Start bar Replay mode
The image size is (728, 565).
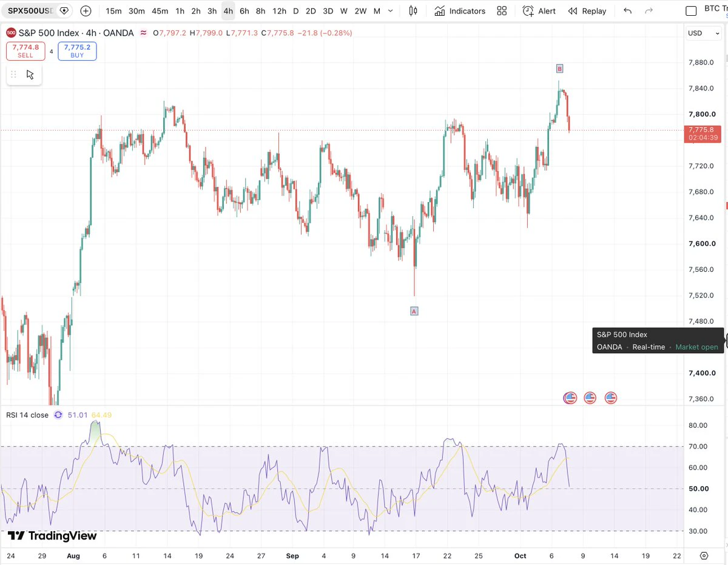pos(587,11)
